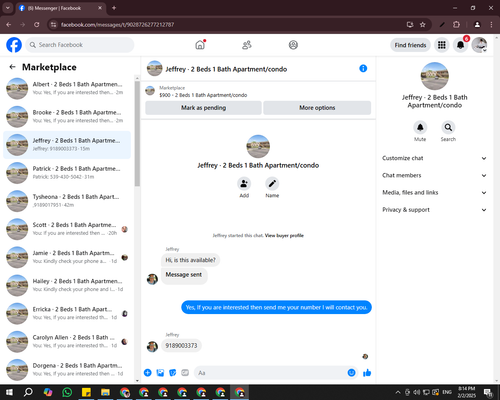Viewport: 500px width, 400px height.
Task: Open Erricka conversation in list
Action: click(x=67, y=313)
